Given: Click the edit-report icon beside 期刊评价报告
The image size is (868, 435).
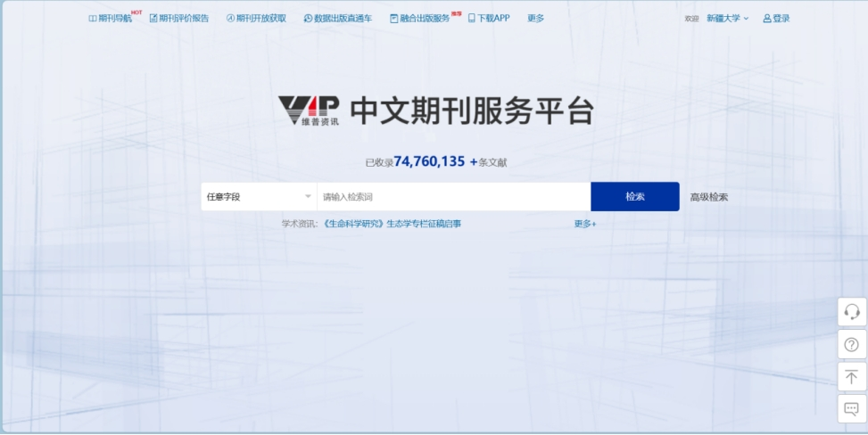Looking at the screenshot, I should coord(153,18).
